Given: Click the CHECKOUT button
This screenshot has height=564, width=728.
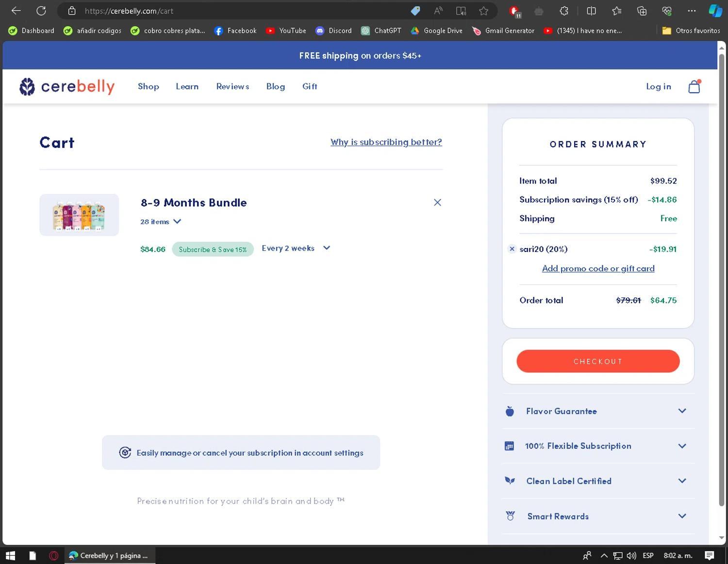Looking at the screenshot, I should 598,361.
